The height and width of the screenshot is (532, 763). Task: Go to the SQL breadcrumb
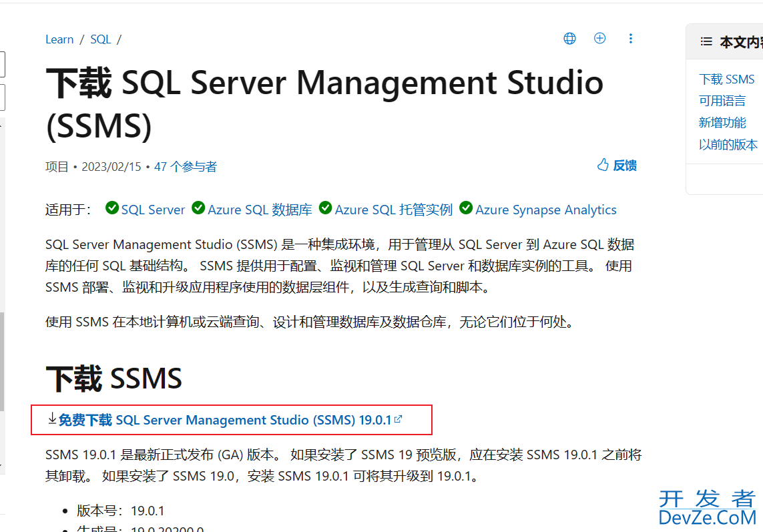(101, 39)
